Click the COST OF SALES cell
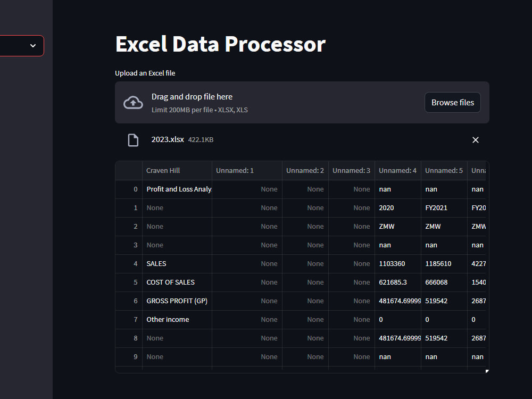Screen dimensions: 532x399 tap(170, 282)
